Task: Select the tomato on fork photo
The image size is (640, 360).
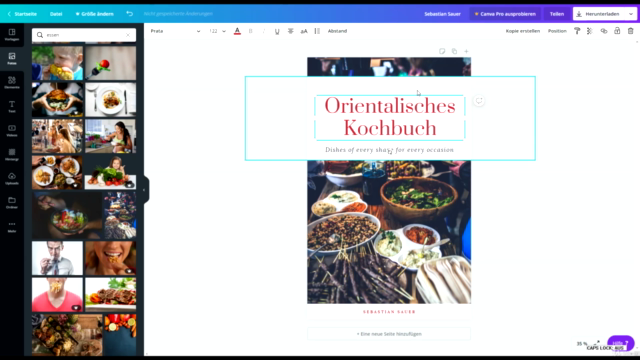Action: (111, 63)
